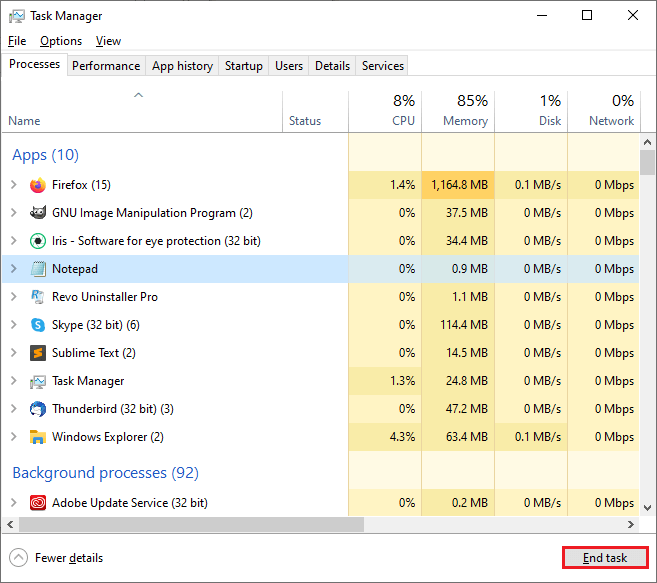Click the Adobe Update Service icon
This screenshot has height=583, width=657.
[38, 503]
